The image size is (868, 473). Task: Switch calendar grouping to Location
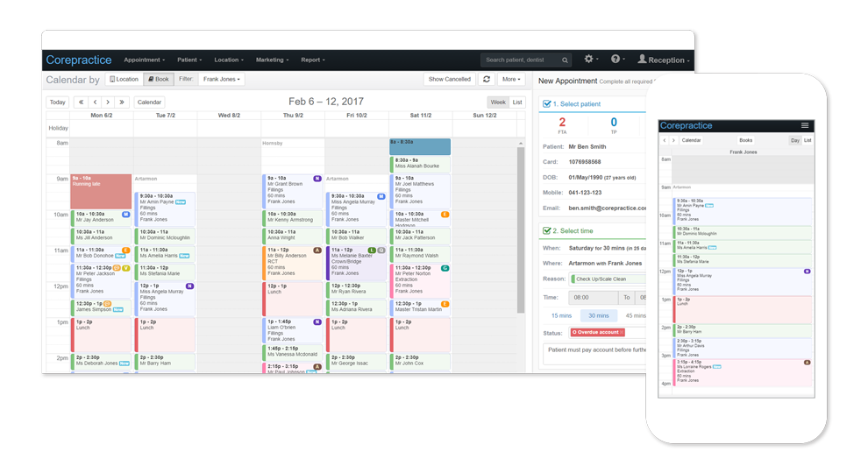tap(124, 80)
